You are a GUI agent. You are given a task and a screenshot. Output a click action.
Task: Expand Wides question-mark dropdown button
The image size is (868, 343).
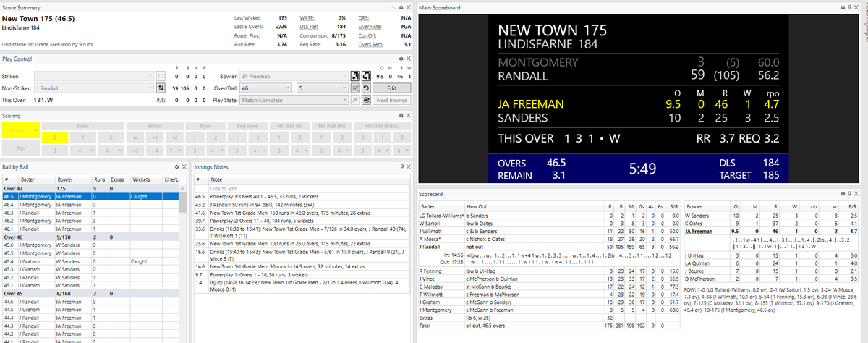click(x=179, y=150)
